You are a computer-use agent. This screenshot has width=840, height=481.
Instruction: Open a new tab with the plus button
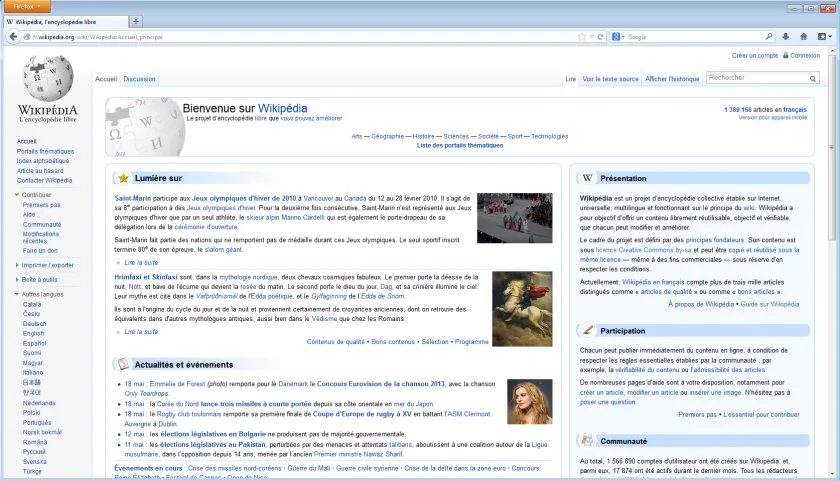point(136,21)
